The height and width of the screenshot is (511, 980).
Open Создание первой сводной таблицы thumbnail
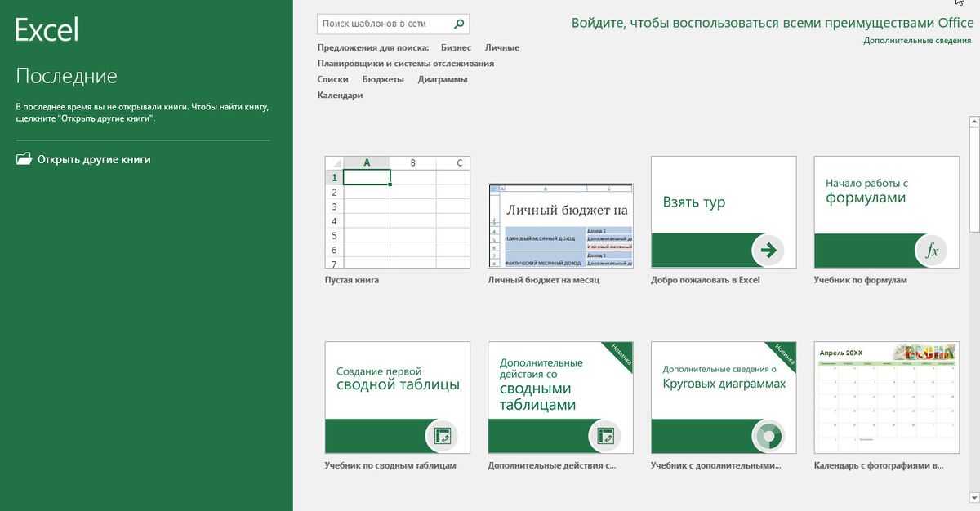398,398
